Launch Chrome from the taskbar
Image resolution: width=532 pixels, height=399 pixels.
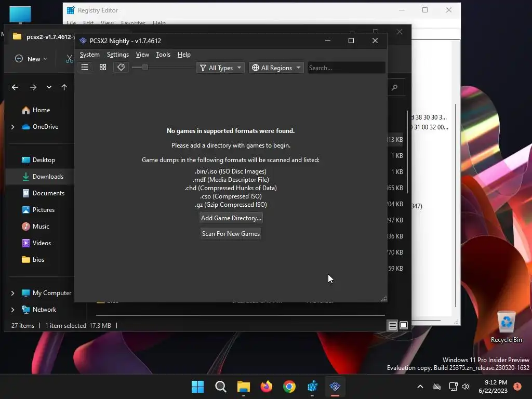289,387
